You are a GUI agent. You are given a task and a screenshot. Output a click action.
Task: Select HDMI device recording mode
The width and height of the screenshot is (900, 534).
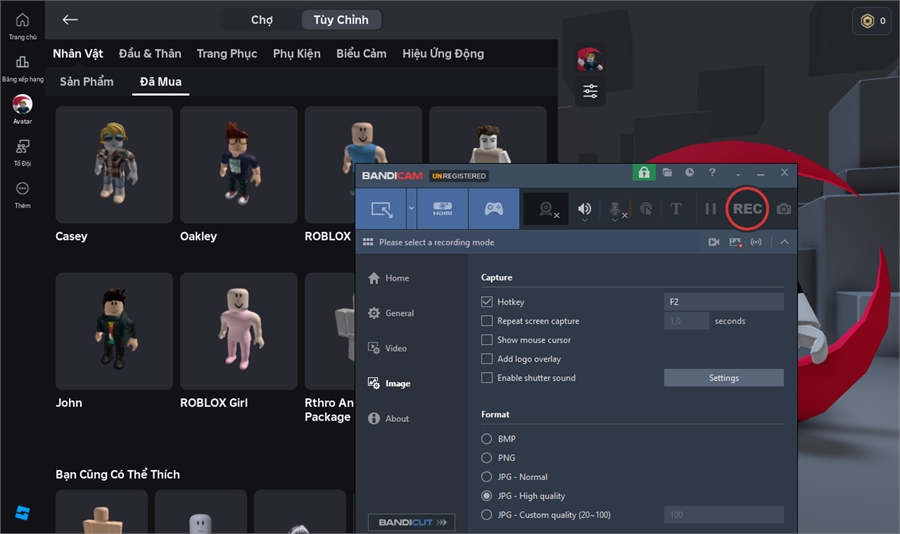[x=442, y=209]
